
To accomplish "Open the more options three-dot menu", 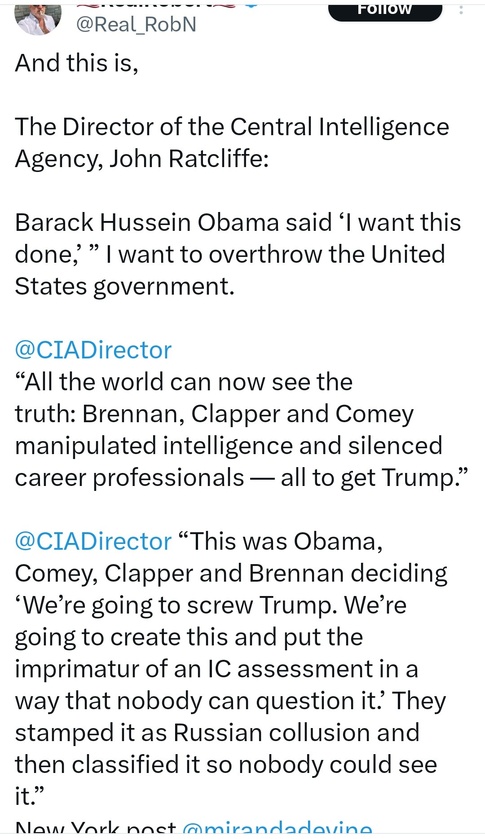I will click(x=461, y=9).
